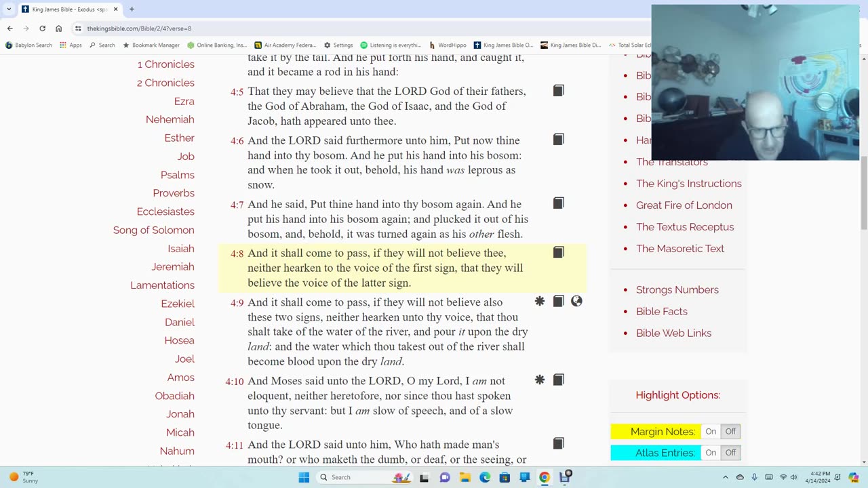Open the Settings bookmark
Viewport: 868px width, 488px height.
(x=338, y=45)
